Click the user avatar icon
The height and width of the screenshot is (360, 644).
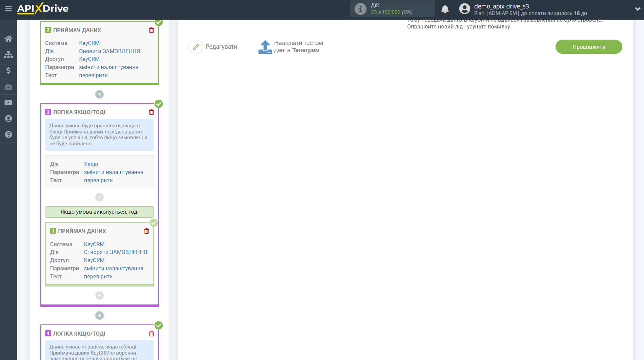465,9
